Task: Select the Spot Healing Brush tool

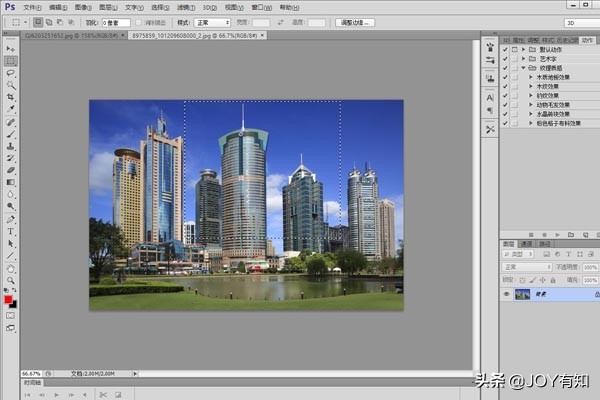Action: click(x=10, y=122)
